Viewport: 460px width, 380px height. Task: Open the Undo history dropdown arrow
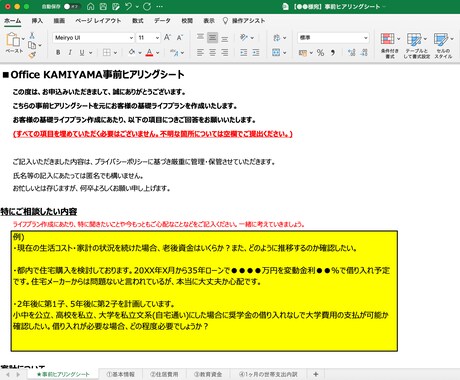137,7
